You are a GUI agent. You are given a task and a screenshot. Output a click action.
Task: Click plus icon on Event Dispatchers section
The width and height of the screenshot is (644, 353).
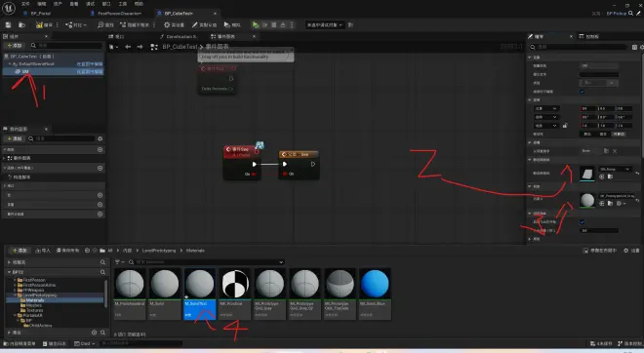point(100,214)
